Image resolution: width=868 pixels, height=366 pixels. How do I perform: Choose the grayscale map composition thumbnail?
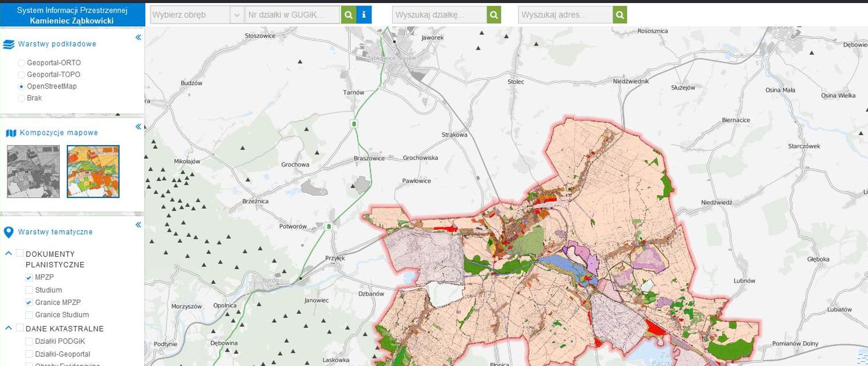coord(33,172)
